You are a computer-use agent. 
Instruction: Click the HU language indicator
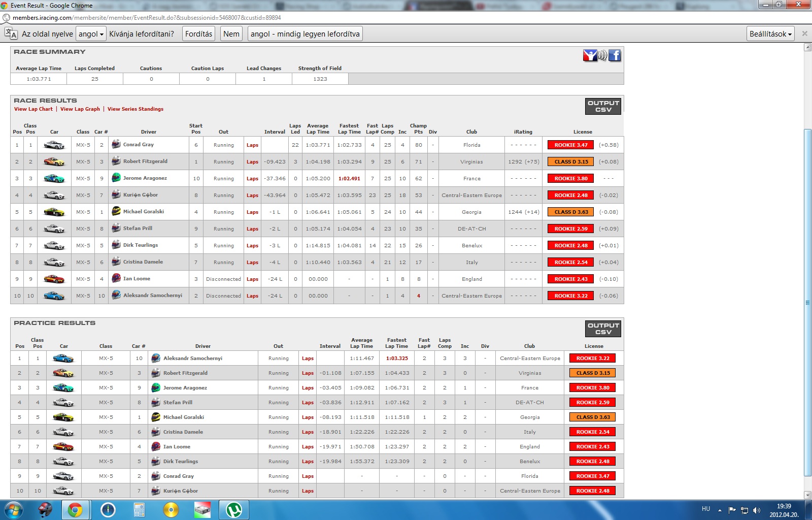706,509
